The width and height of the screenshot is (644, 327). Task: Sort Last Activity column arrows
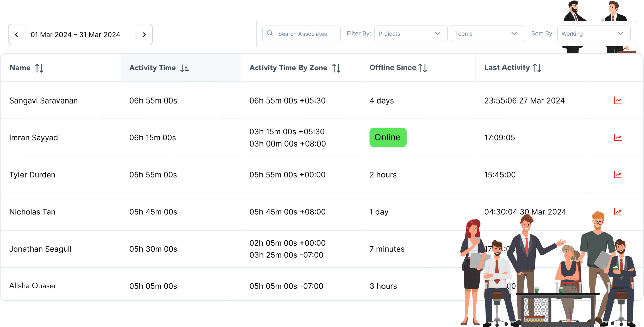coord(537,68)
